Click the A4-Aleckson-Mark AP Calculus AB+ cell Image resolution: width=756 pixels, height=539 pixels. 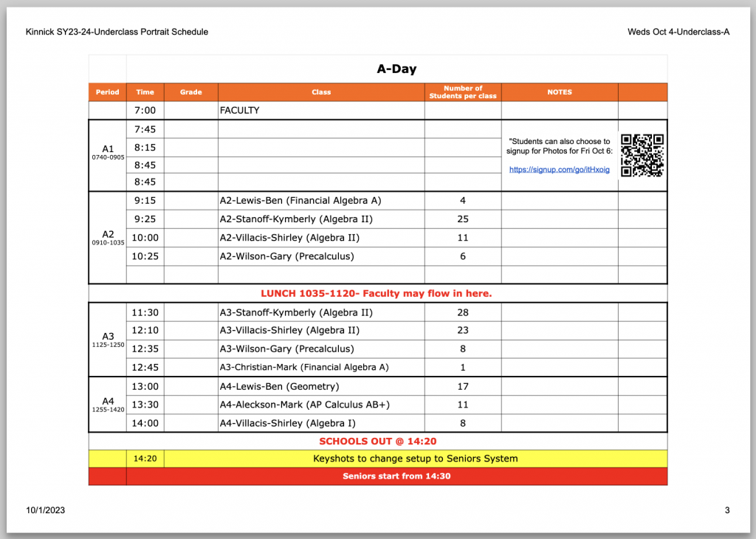click(x=304, y=405)
